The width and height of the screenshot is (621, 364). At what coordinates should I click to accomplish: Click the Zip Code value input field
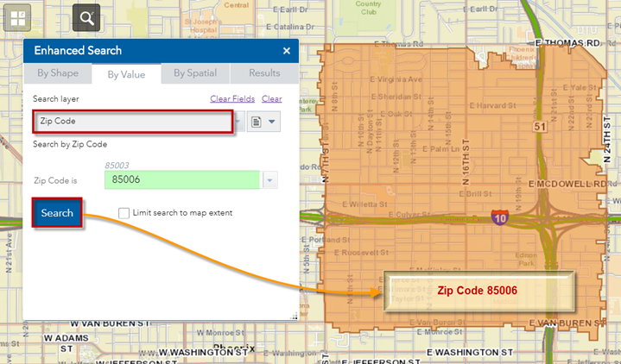181,179
